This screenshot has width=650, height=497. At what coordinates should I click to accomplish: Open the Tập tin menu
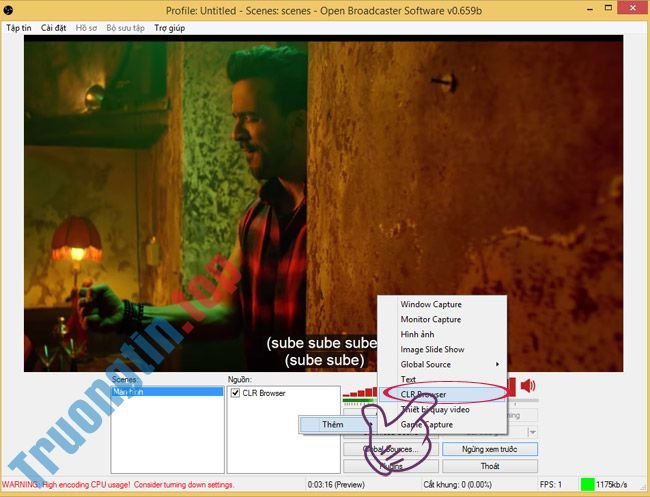[19, 28]
